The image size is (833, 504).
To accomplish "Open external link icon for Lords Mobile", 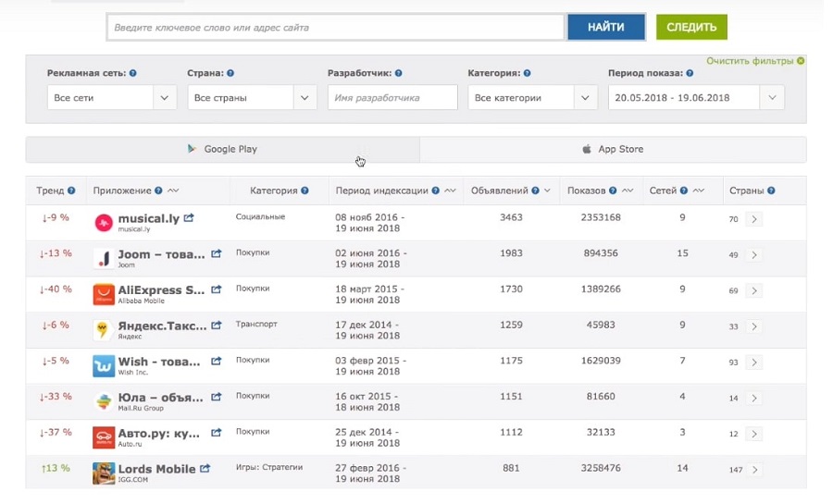I will coord(205,469).
